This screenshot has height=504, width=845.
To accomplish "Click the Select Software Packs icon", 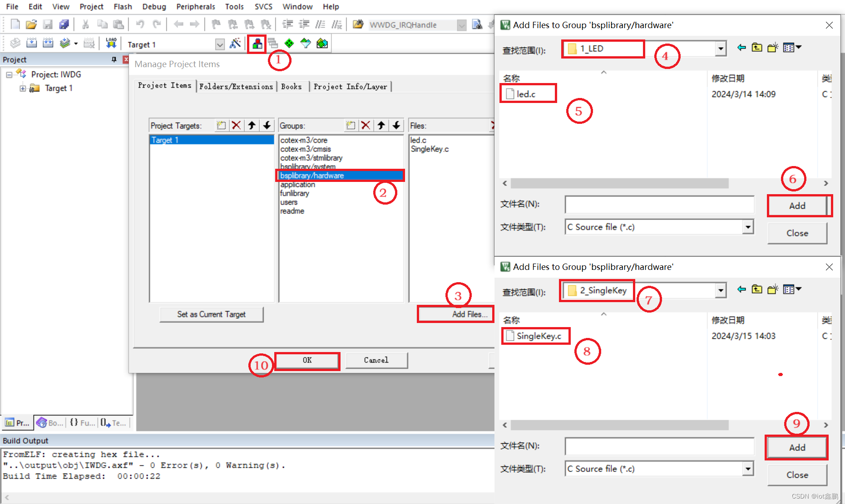I will (x=306, y=44).
